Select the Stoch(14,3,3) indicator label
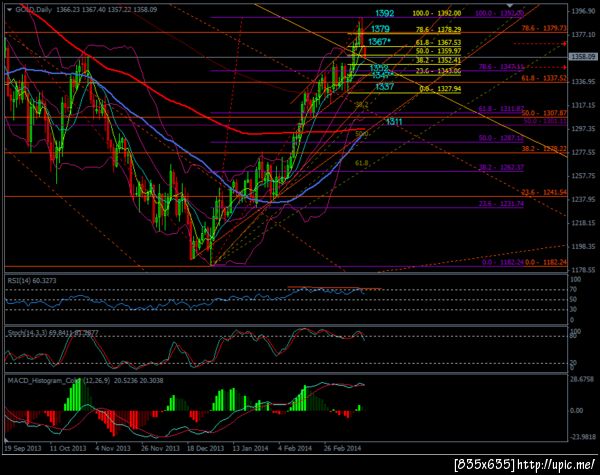The image size is (600, 475). coord(53,333)
